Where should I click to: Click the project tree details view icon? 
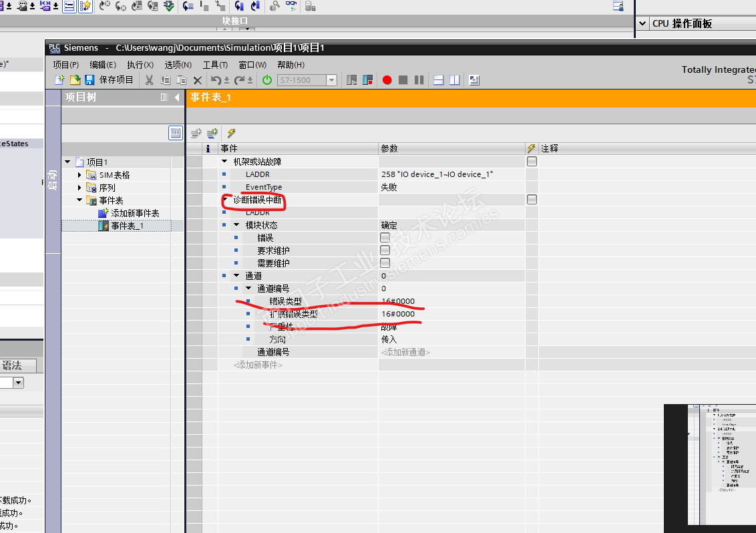coord(176,133)
